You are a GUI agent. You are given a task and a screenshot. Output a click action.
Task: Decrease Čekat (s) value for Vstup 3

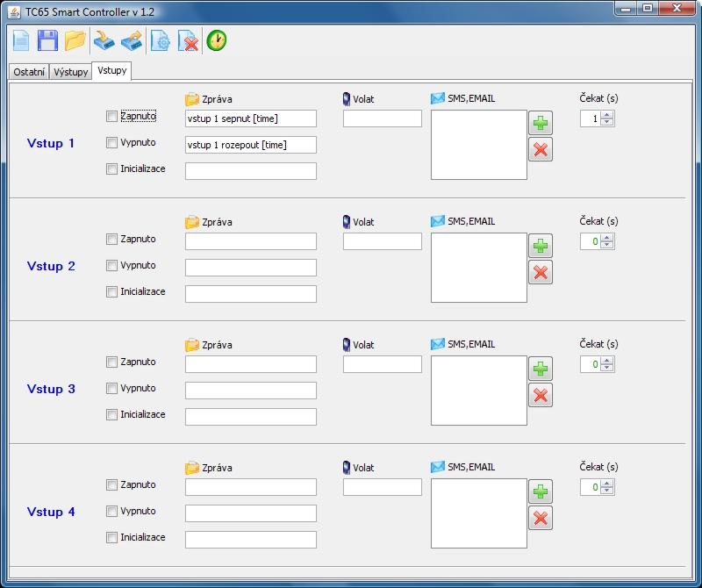point(607,368)
